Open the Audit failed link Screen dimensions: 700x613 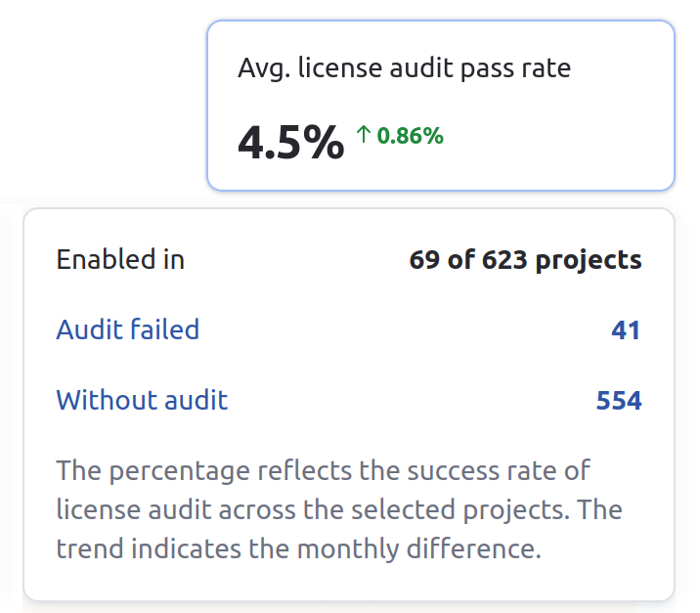128,330
